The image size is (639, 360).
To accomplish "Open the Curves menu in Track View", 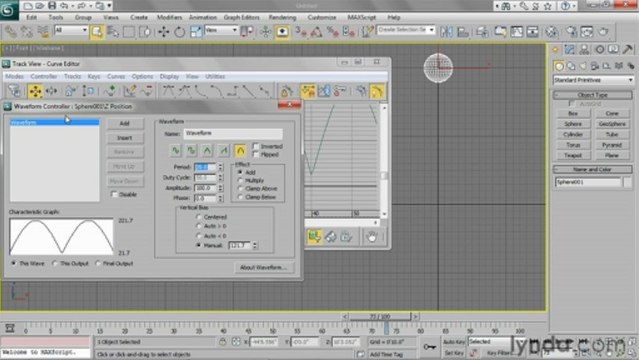I will 116,76.
